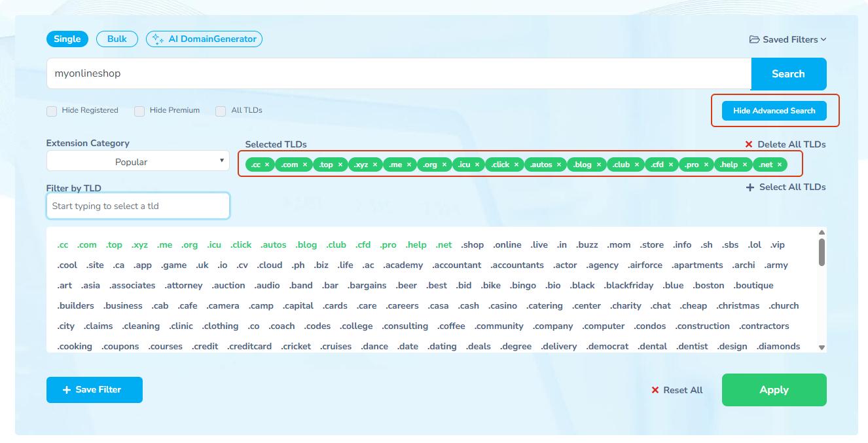Screen dimensions: 868x443
Task: Click the plus Select All TLDs icon
Action: [750, 187]
